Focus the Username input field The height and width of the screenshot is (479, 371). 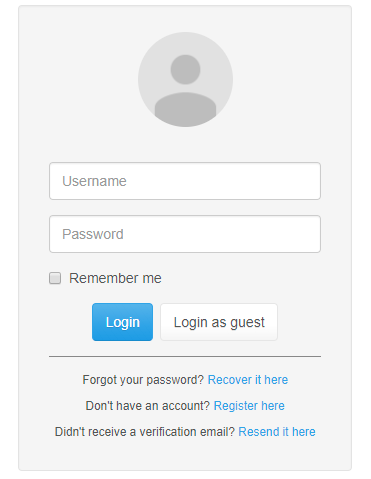[185, 181]
